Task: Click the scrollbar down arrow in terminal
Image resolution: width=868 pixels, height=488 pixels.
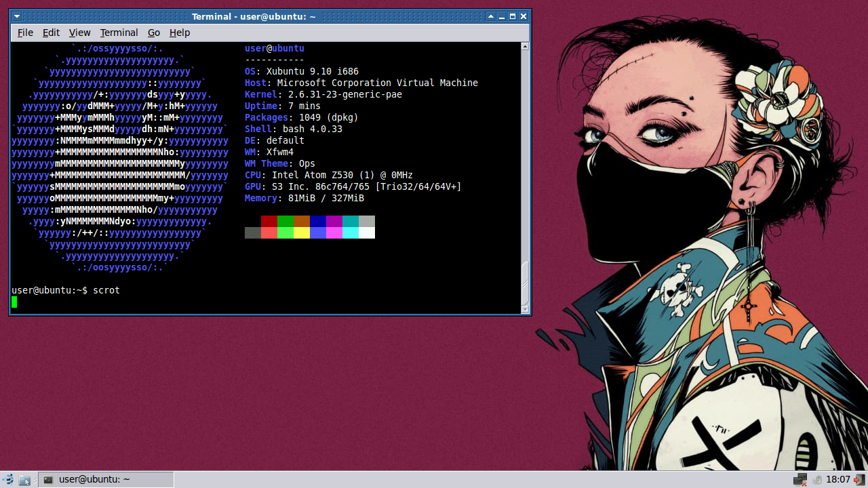Action: [524, 309]
